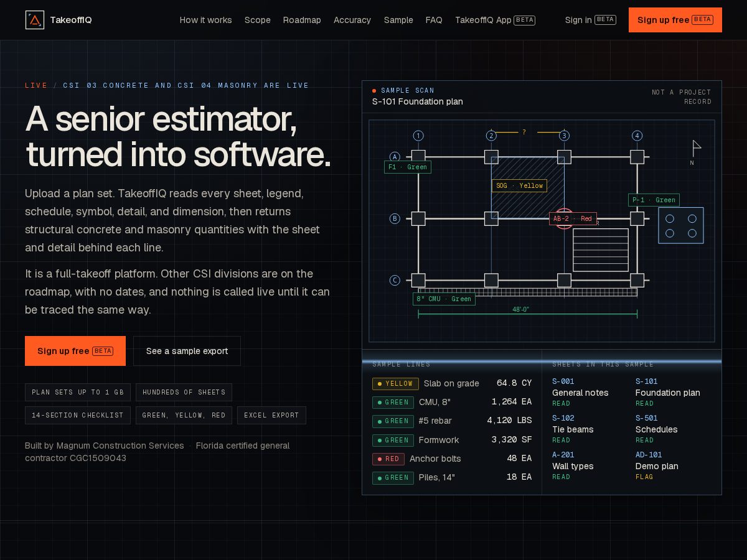Click the P-1 Green label on plan
This screenshot has height=560, width=747.
(654, 200)
